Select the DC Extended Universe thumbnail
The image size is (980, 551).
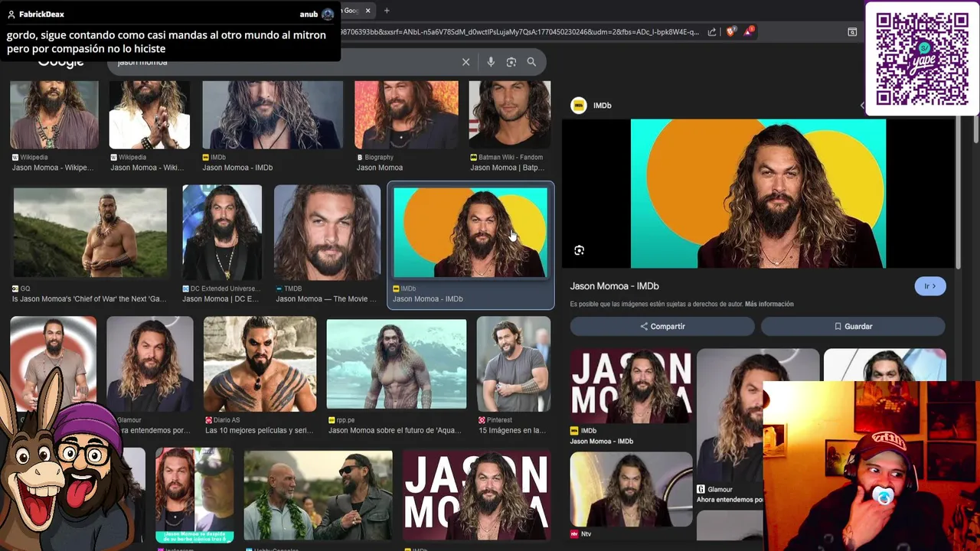tap(222, 233)
